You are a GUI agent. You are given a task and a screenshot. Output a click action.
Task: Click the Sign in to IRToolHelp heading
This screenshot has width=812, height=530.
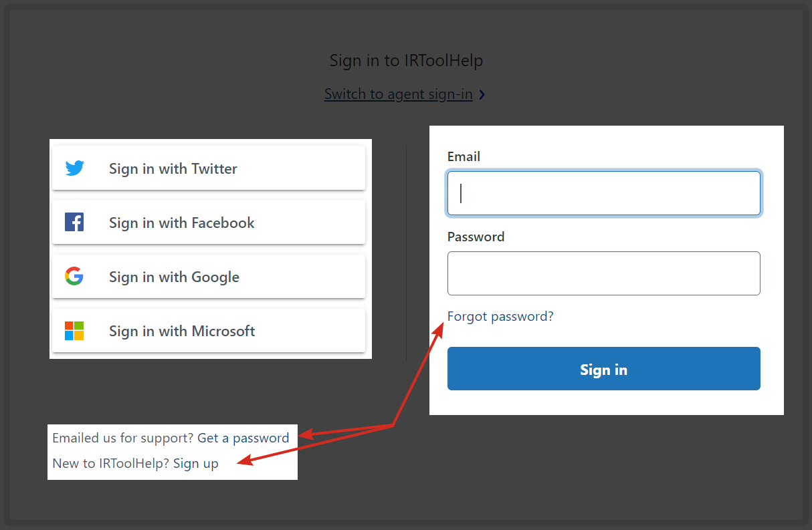(406, 61)
